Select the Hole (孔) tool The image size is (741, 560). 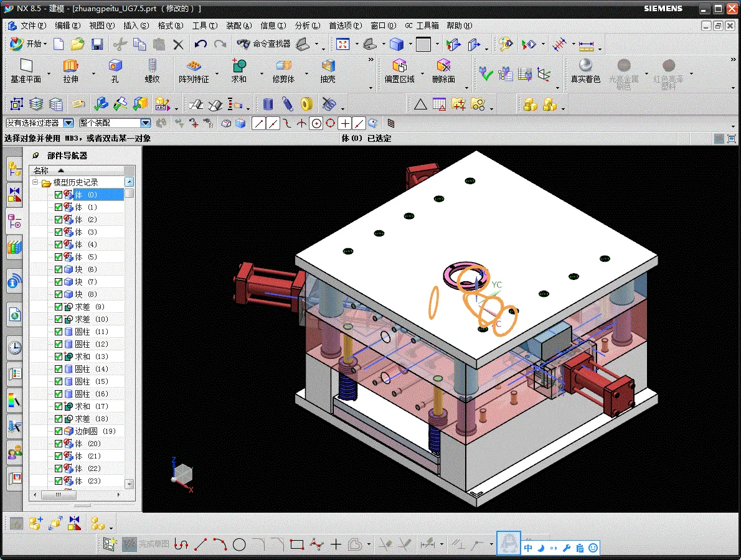115,72
